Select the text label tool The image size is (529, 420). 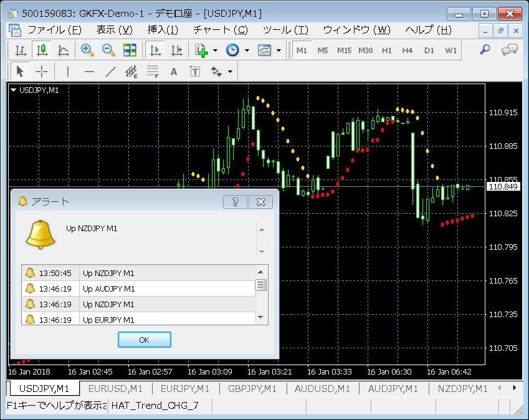click(194, 72)
